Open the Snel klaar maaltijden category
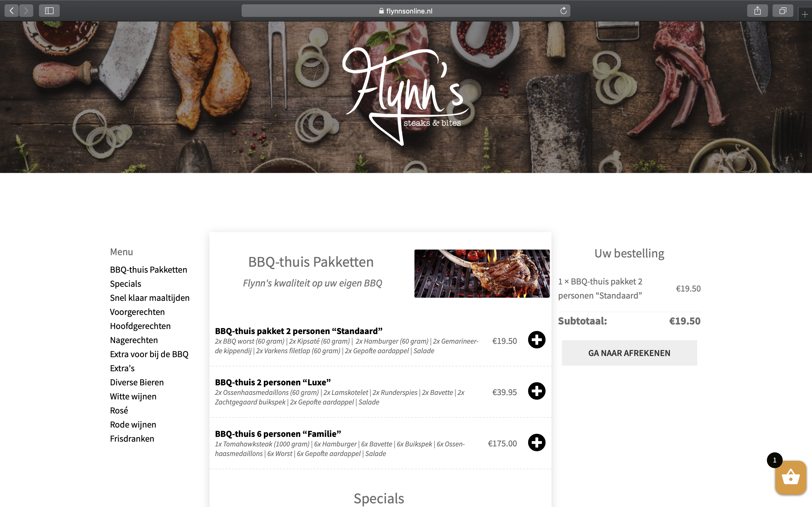812x507 pixels. point(150,298)
